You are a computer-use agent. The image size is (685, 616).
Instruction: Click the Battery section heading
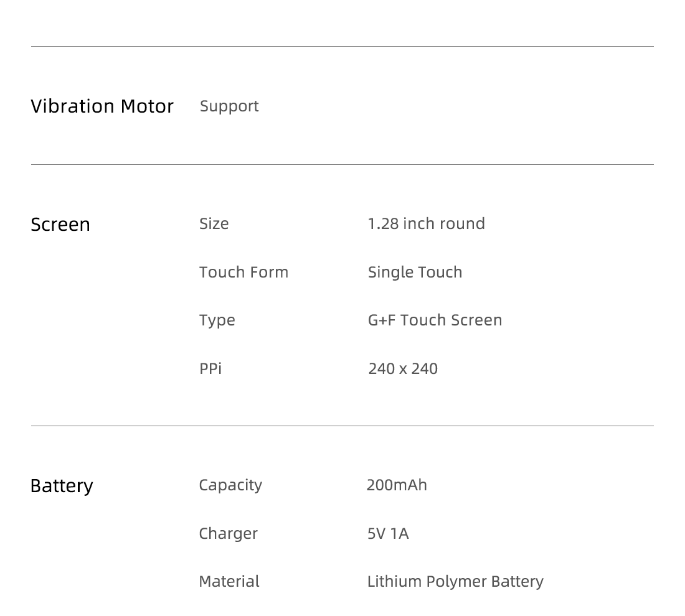pyautogui.click(x=62, y=487)
